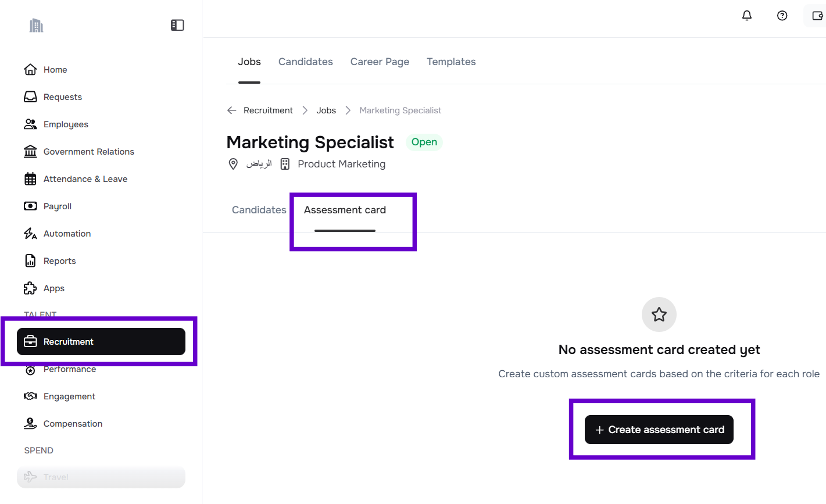Click the back arrow before Recruitment breadcrumb
Viewport: 826px width, 504px height.
232,110
